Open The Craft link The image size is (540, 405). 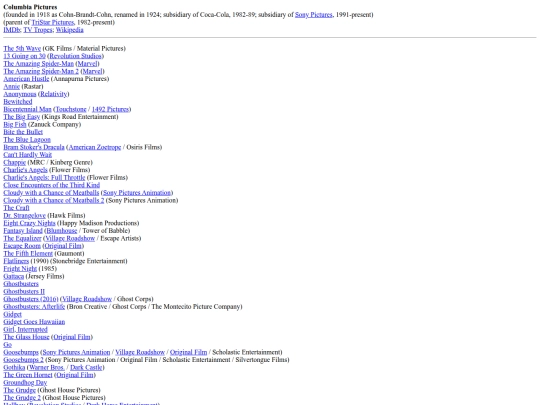tap(16, 208)
